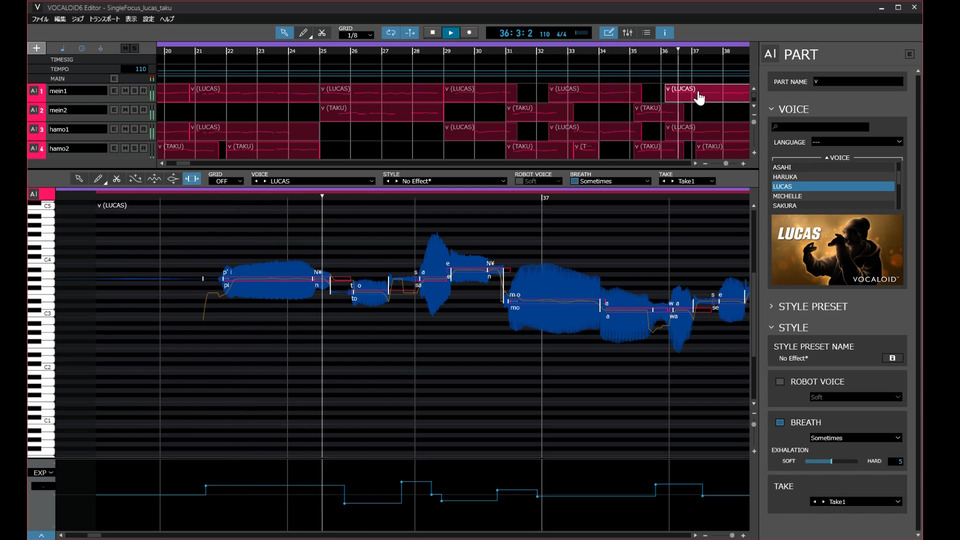Select ASAHI in voice list
Viewport: 960px width, 540px height.
pyautogui.click(x=833, y=167)
